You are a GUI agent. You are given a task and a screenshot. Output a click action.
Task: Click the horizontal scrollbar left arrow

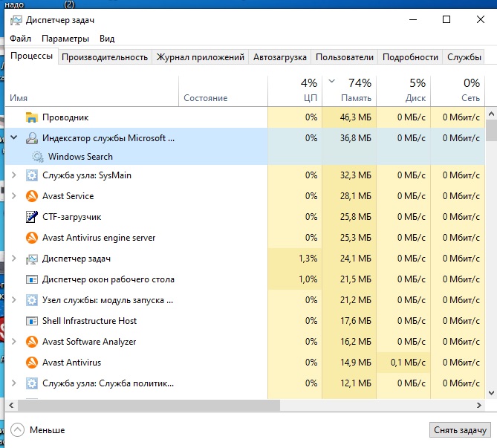11,405
